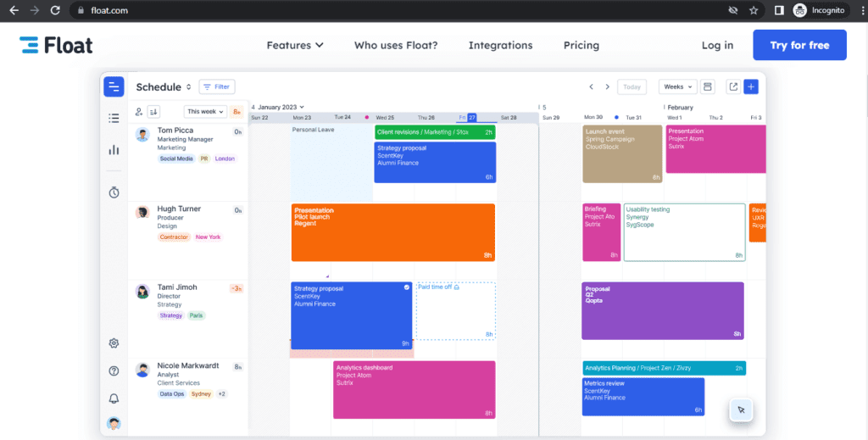Select the Usability testing Synergy block

click(685, 232)
